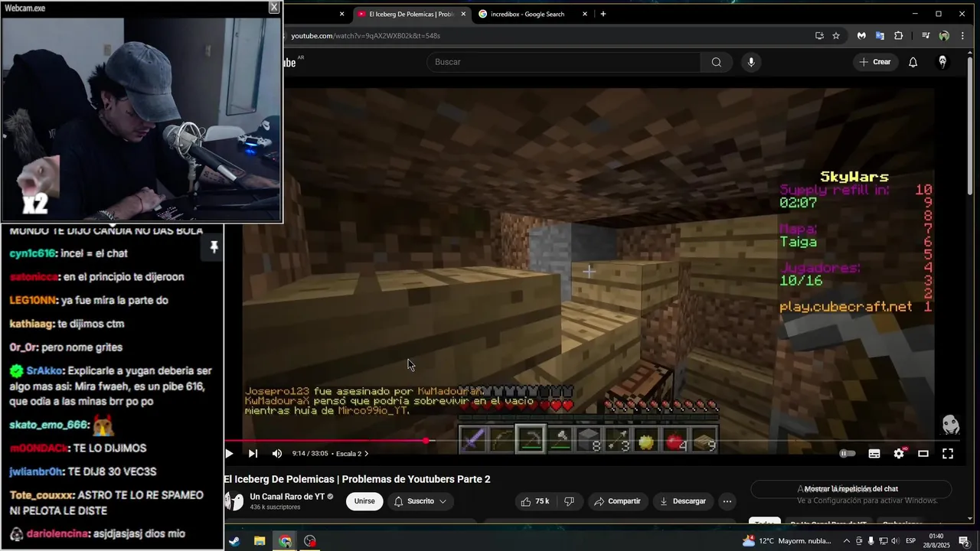Image resolution: width=980 pixels, height=551 pixels.
Task: Close the El Iceberg De Polemicas tab
Action: pos(463,14)
